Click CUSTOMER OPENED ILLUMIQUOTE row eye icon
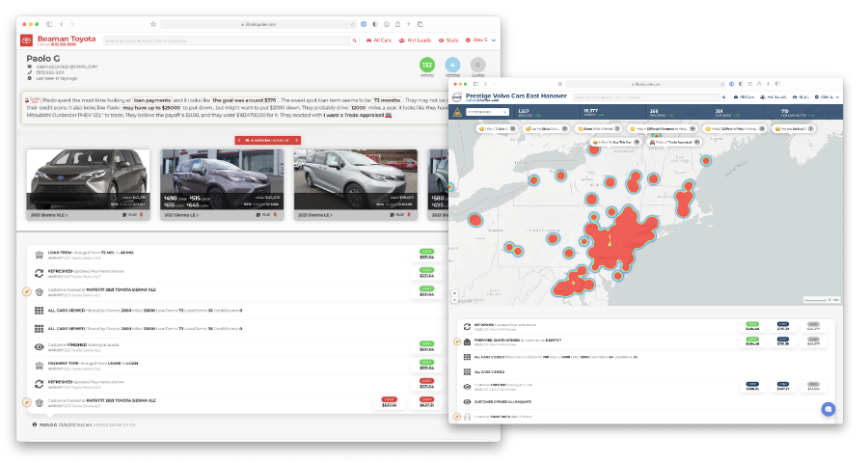 coord(467,402)
